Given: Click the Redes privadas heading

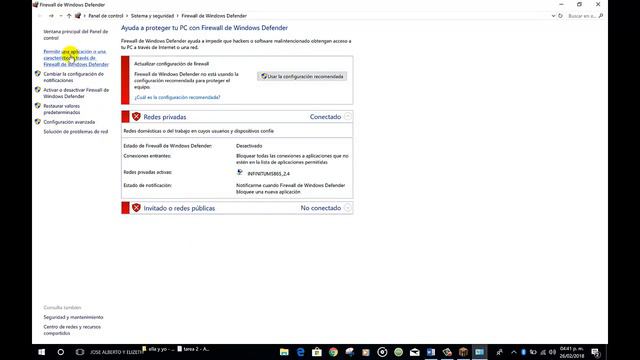Looking at the screenshot, I should (x=164, y=117).
